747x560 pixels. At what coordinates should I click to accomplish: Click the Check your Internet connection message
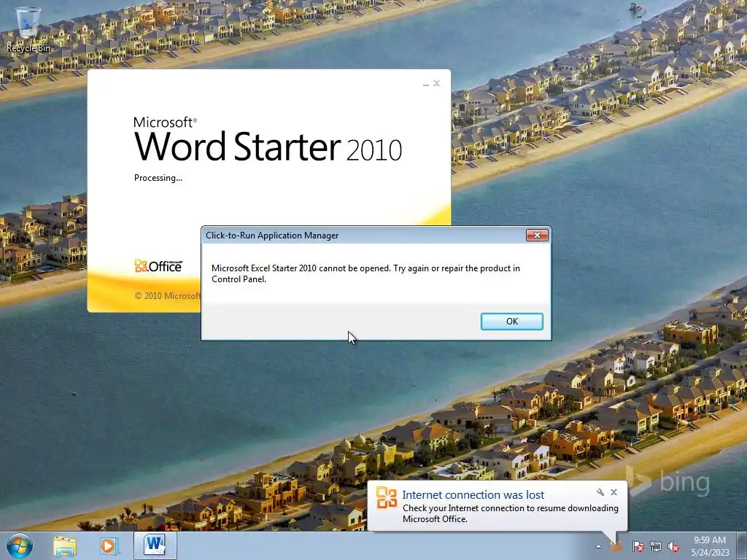pyautogui.click(x=510, y=513)
